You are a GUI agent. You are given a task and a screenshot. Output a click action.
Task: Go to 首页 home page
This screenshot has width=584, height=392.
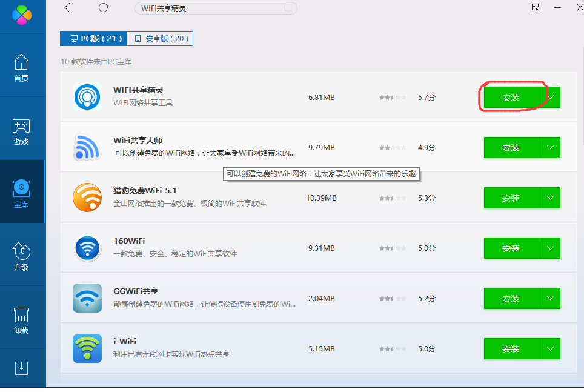21,68
